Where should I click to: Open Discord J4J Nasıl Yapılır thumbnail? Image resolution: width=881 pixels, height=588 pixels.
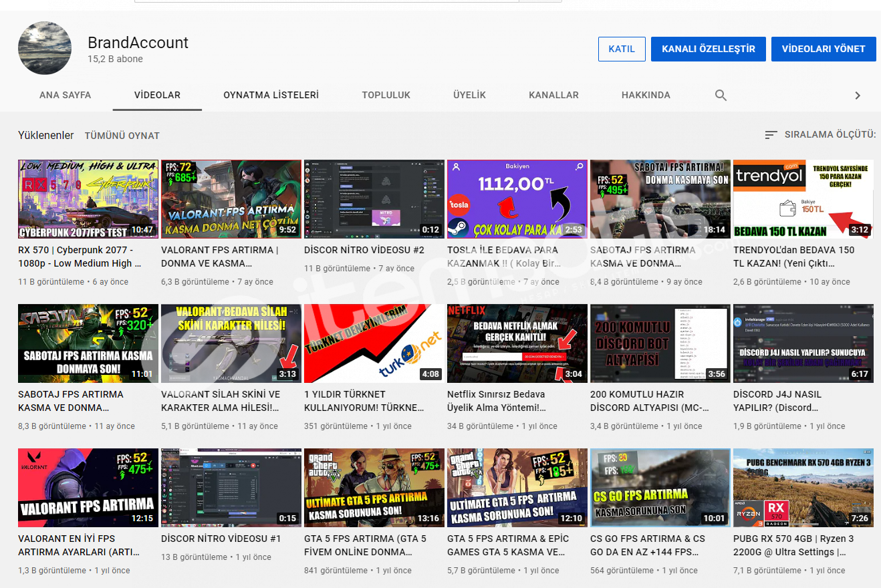[x=803, y=343]
